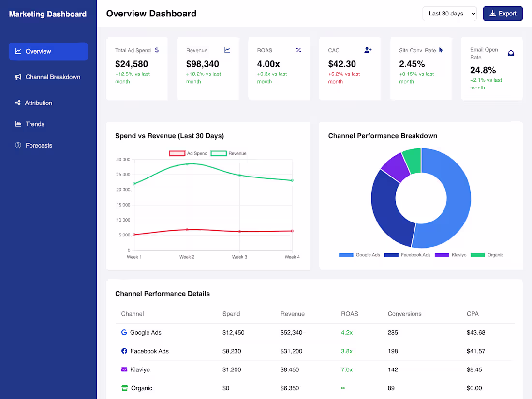The width and height of the screenshot is (532, 399).
Task: Click the Facebook icon in the channel table
Action: point(123,351)
